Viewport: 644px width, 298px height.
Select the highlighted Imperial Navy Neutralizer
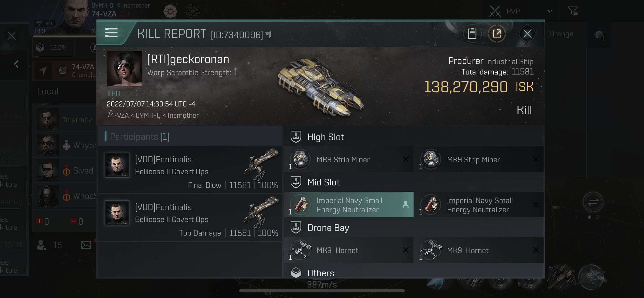(x=348, y=205)
